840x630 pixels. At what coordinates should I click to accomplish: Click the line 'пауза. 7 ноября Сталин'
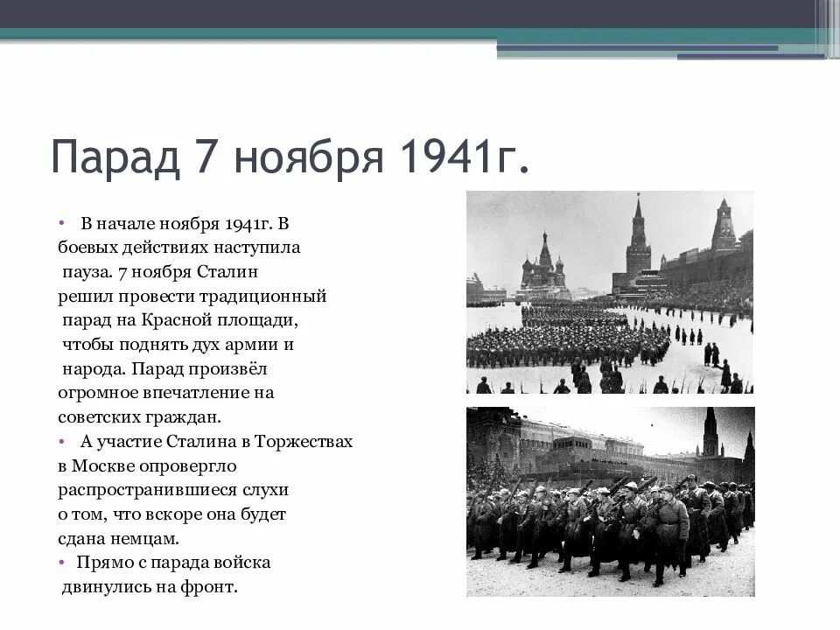point(160,271)
